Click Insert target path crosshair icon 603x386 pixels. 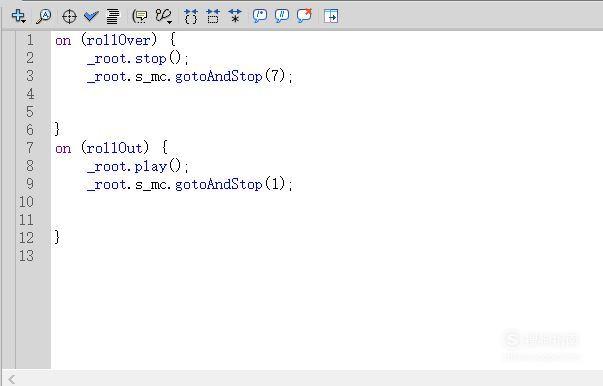tap(69, 17)
